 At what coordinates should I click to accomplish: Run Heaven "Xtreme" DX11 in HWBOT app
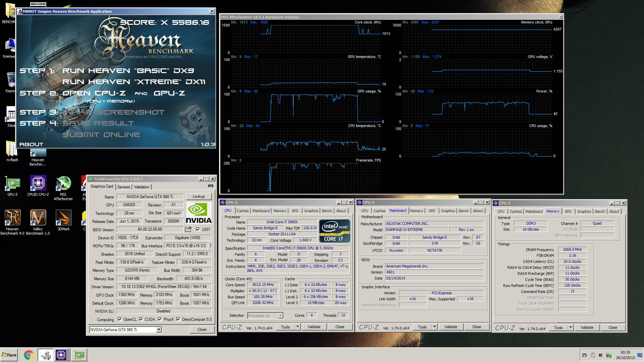[134, 82]
